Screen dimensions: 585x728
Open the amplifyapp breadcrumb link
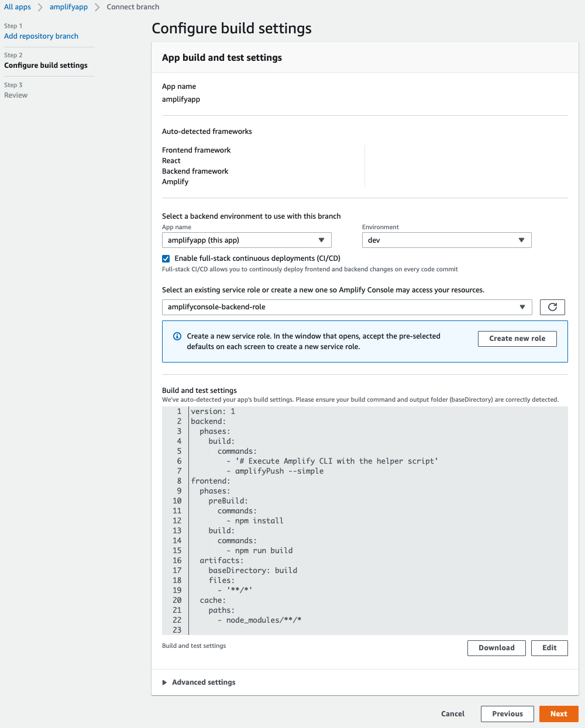tap(68, 7)
